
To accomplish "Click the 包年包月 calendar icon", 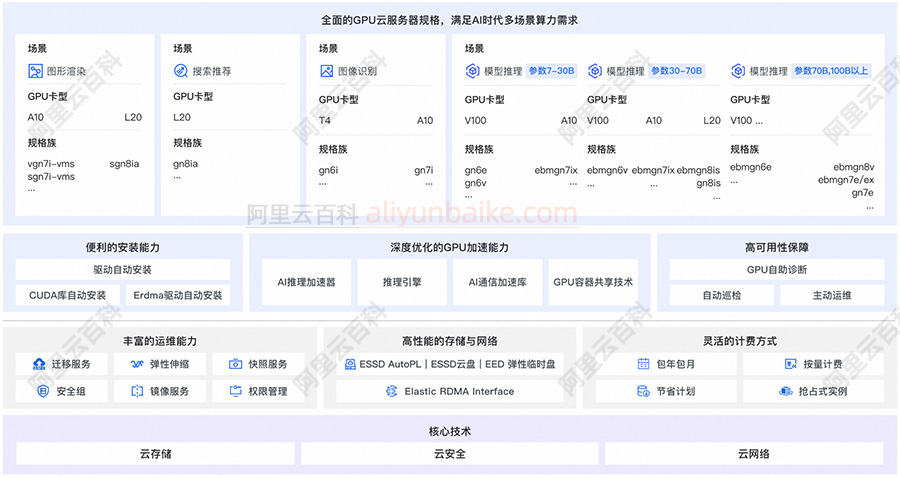I will coord(643,364).
